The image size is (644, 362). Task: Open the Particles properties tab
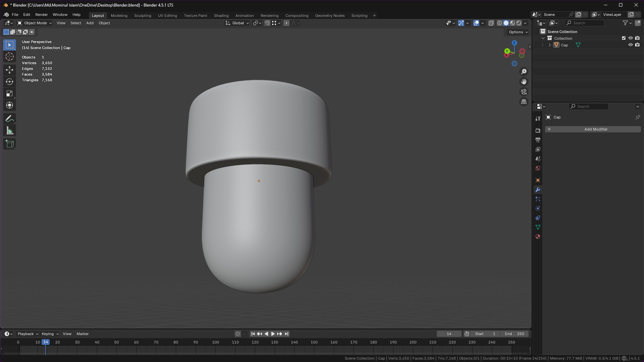coord(538,199)
